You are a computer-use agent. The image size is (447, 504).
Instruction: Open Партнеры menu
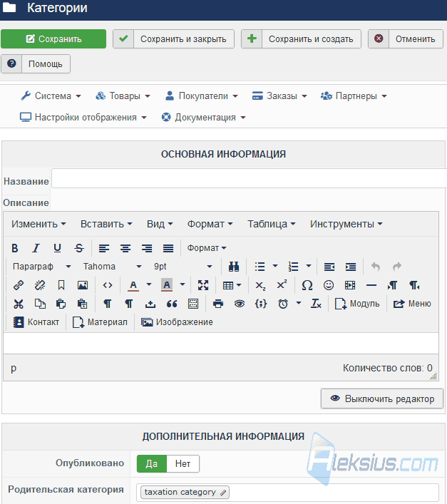[354, 96]
